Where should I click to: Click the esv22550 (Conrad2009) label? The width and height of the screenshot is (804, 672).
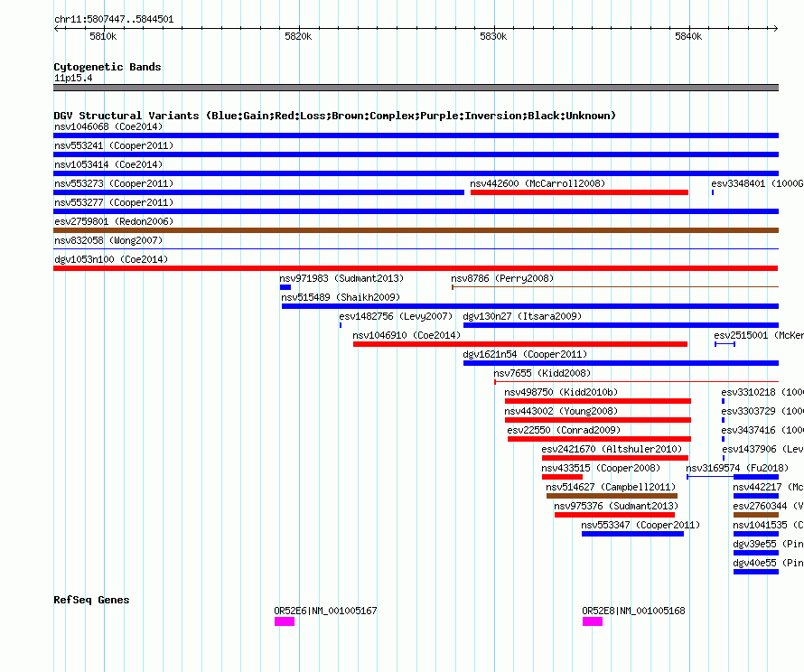564,430
